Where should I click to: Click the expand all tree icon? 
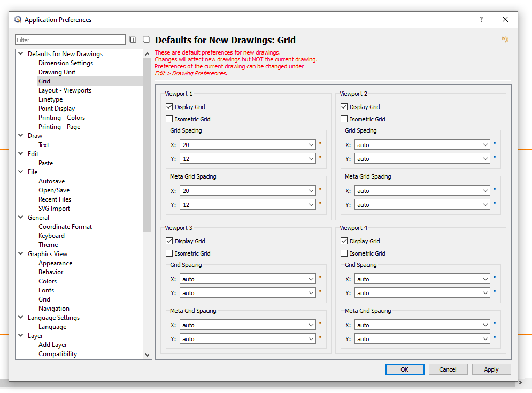[133, 40]
